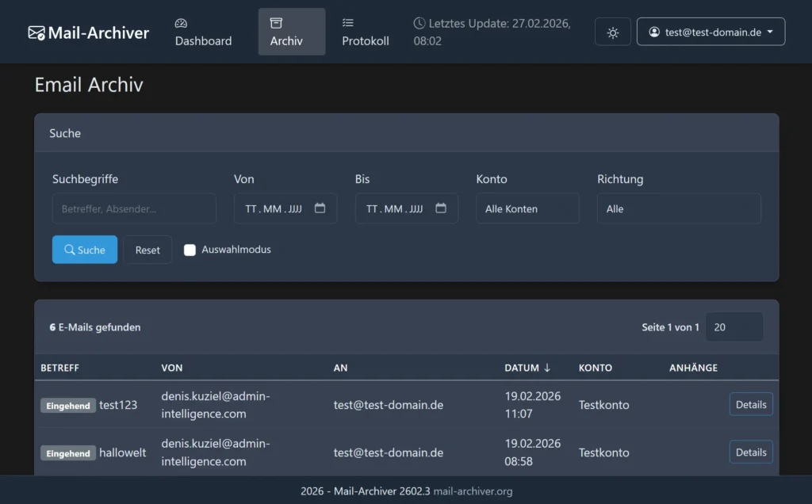This screenshot has height=504, width=812.
Task: Open calendar picker in Bis date field
Action: 441,208
